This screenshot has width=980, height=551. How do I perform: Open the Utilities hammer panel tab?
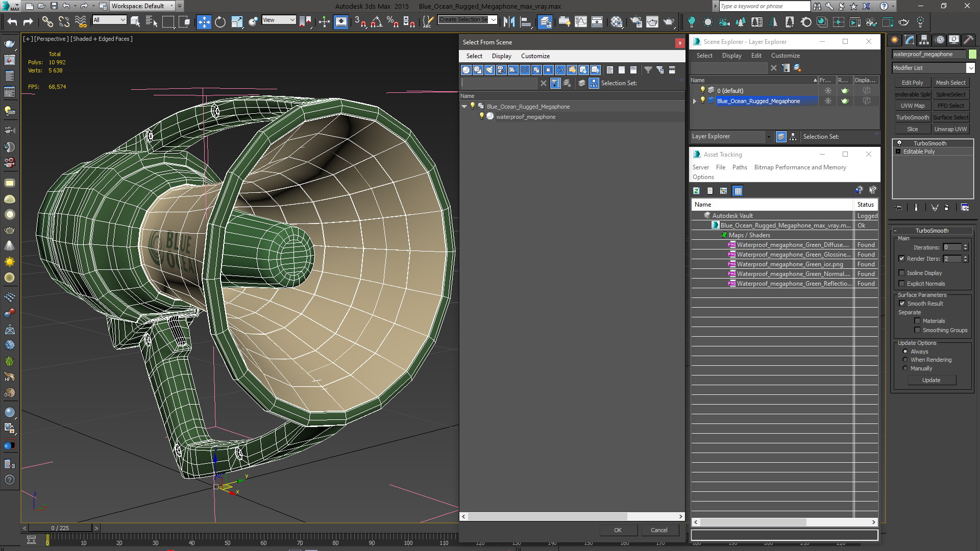pyautogui.click(x=968, y=40)
